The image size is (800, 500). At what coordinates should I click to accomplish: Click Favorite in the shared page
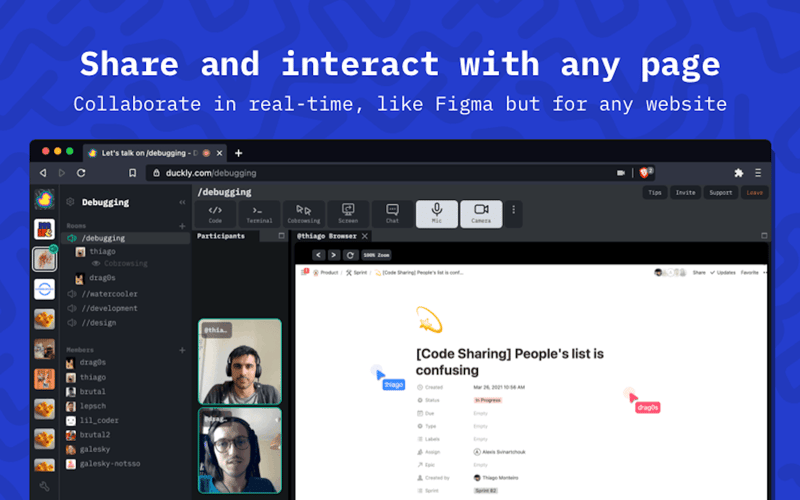749,272
